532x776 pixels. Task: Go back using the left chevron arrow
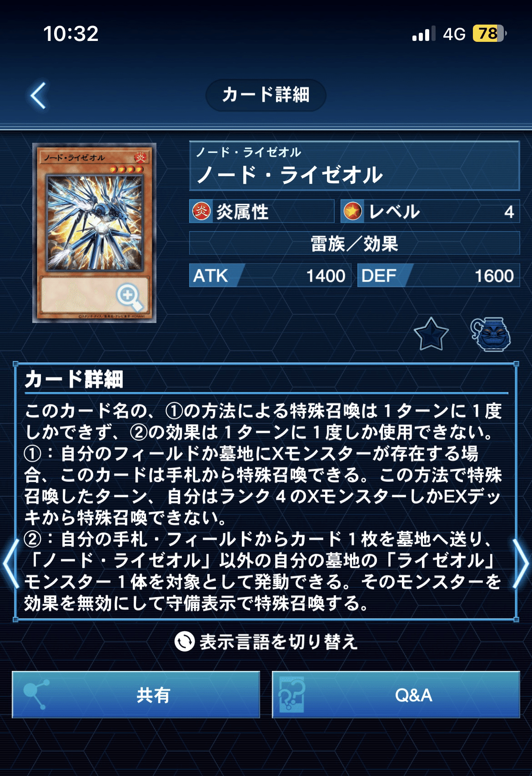point(38,96)
